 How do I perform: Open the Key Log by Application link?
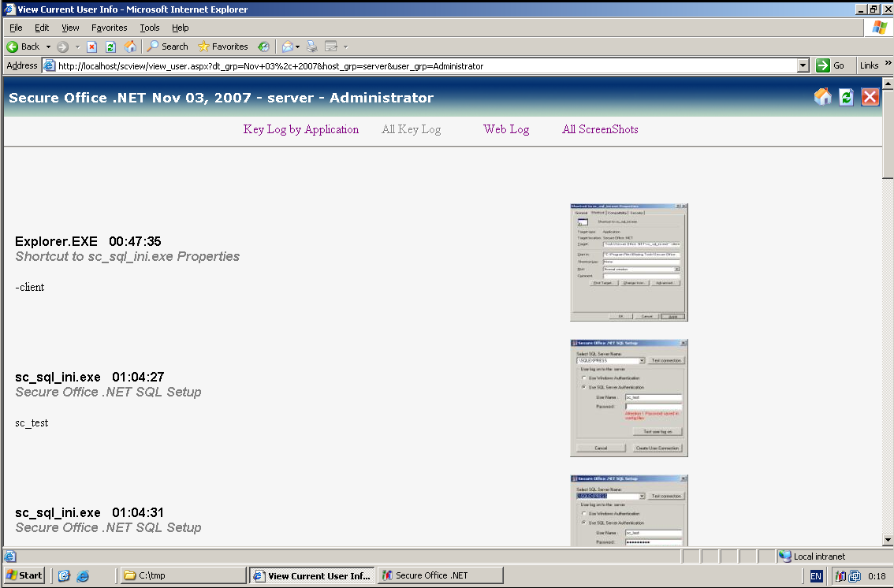[x=301, y=129]
